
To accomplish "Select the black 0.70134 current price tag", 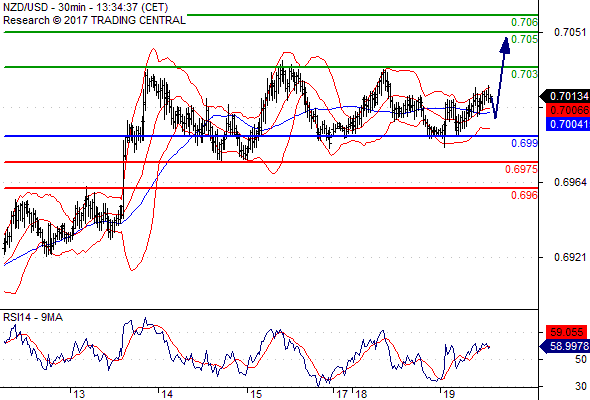I will coord(565,96).
